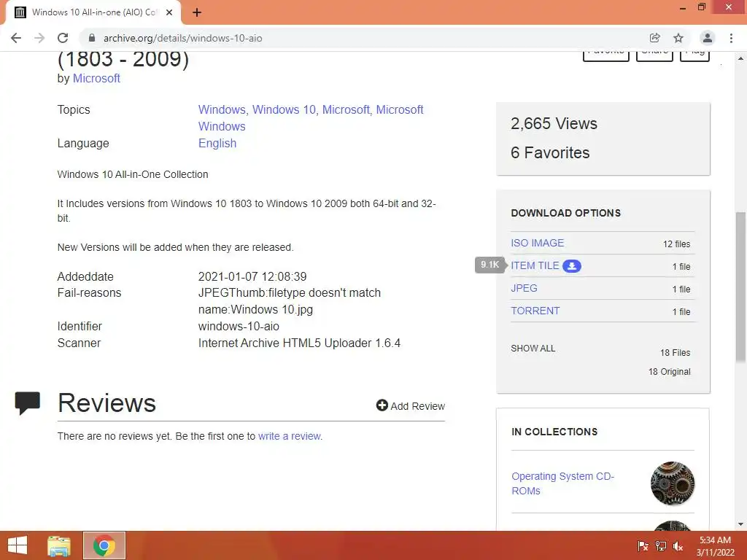
Task: Click the 12 files count for ISO IMAGE
Action: click(x=676, y=244)
